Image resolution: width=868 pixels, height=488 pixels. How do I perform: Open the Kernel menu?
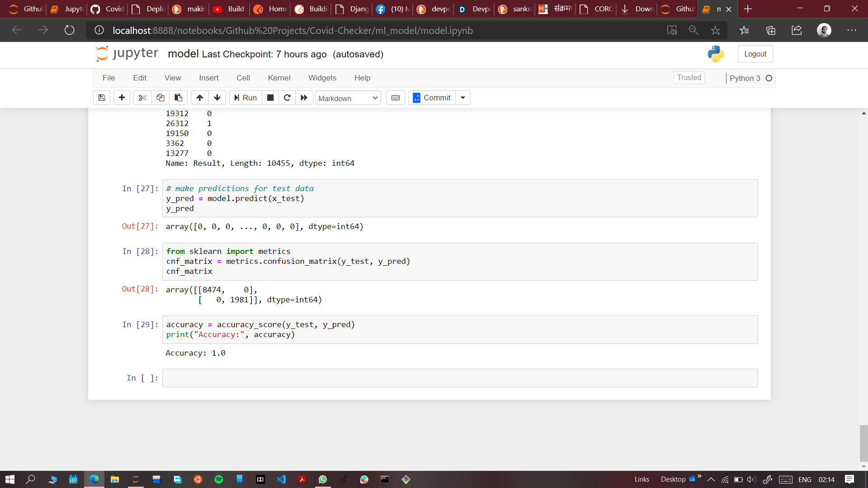click(279, 78)
